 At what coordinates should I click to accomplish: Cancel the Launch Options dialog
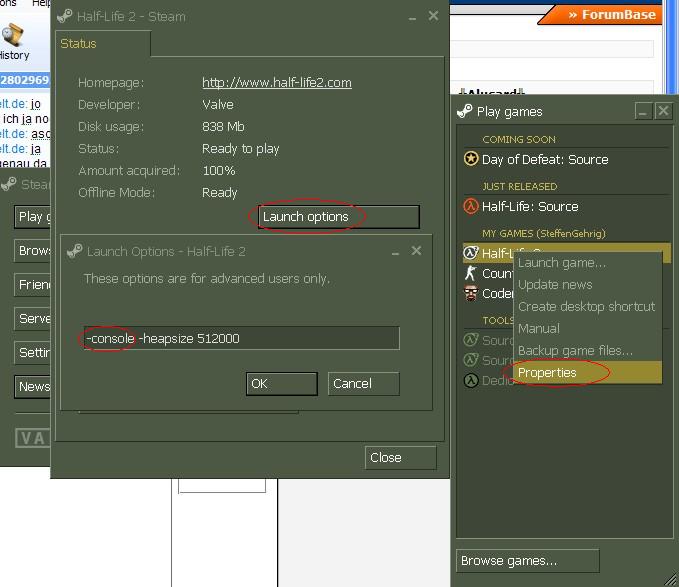click(x=363, y=384)
